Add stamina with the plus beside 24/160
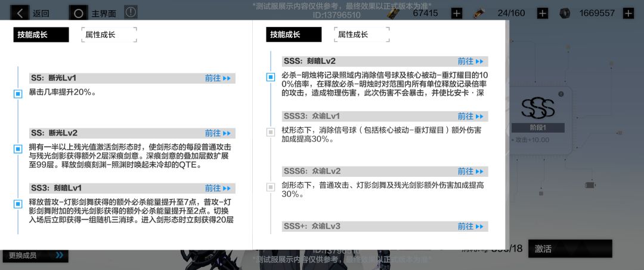644x270 pixels. pos(543,13)
